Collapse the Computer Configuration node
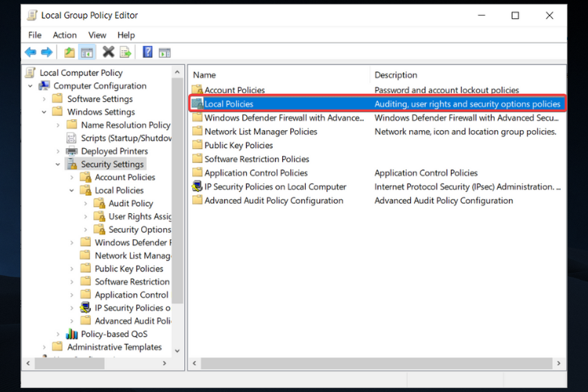 coord(31,86)
